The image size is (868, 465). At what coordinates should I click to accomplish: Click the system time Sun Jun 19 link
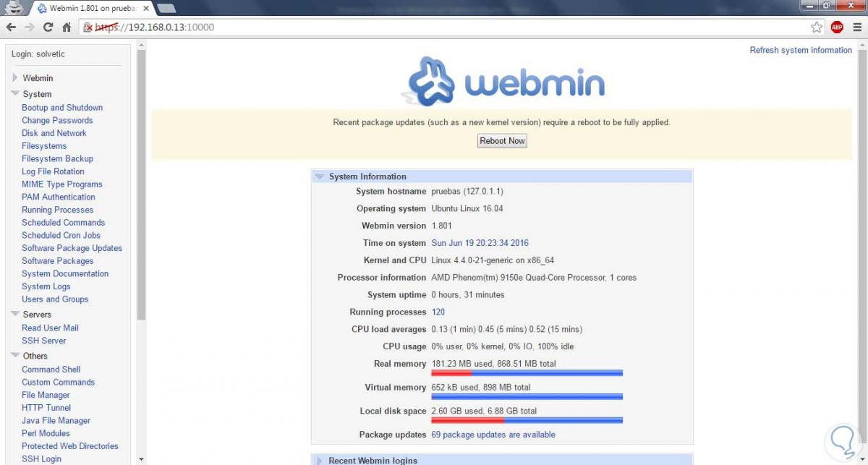click(x=480, y=243)
